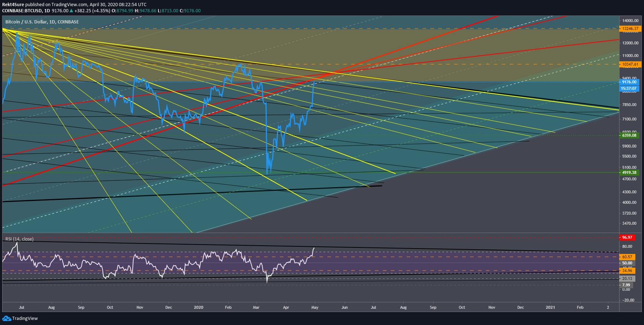Click the 7.99 RSI level label
644x325 pixels.
(x=626, y=285)
